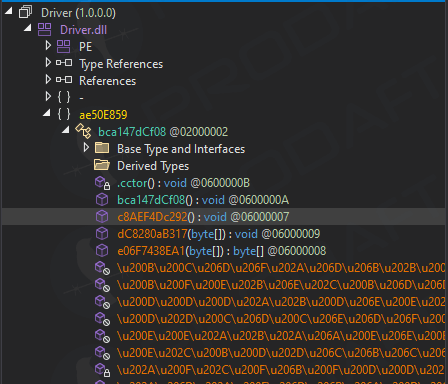This screenshot has height=384, width=448.
Task: Click the PE section icon
Action: [63, 47]
